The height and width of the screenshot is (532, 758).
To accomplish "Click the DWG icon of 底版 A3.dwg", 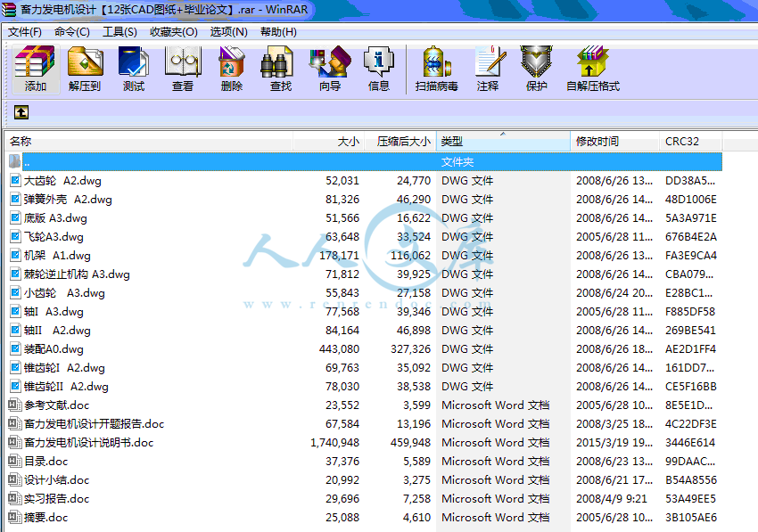I will tap(15, 218).
